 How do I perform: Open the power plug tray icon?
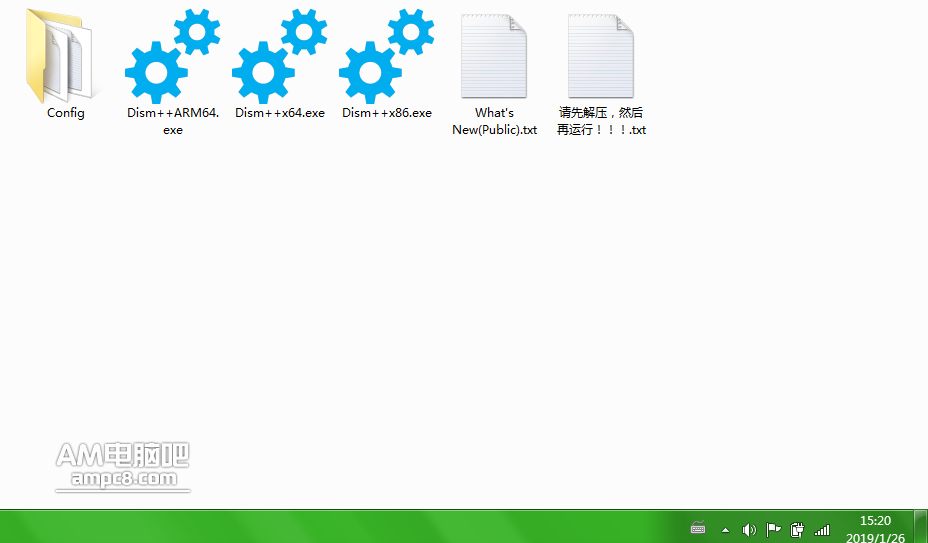(x=797, y=529)
